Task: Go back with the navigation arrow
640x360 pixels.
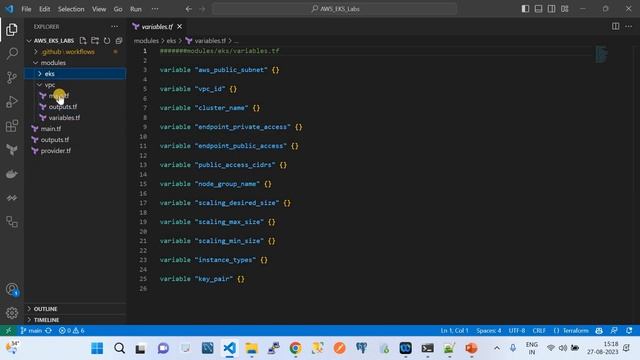Action: click(189, 9)
